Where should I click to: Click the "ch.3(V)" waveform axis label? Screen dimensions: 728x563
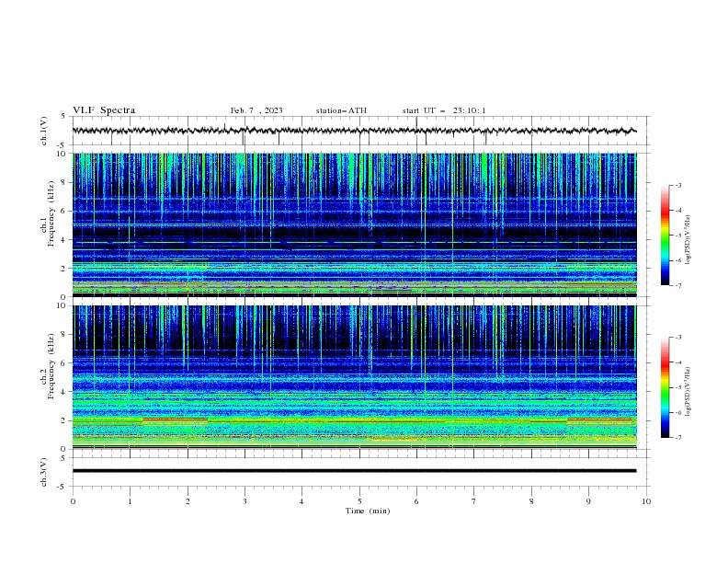(x=44, y=472)
